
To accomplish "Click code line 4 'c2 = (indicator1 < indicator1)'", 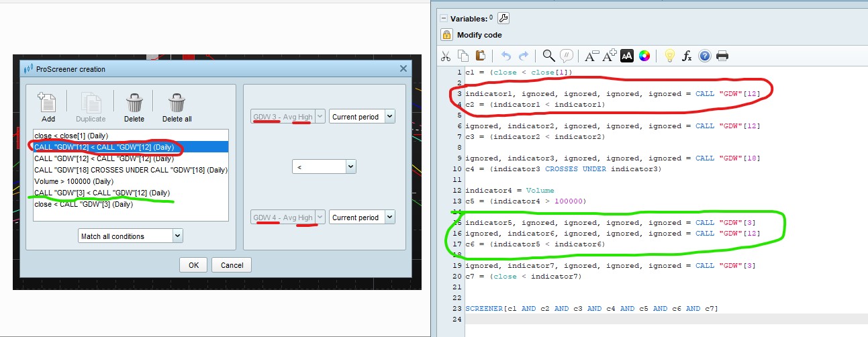I will pos(535,104).
